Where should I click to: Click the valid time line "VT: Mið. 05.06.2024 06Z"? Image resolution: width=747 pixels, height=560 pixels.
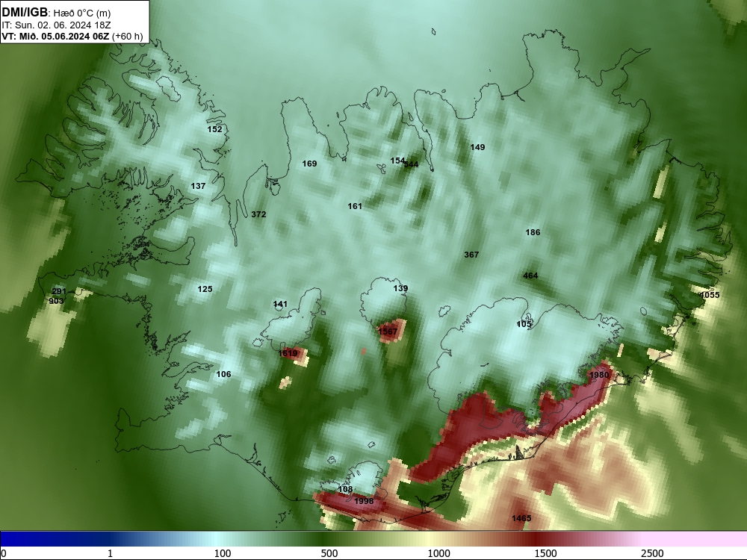(x=55, y=37)
